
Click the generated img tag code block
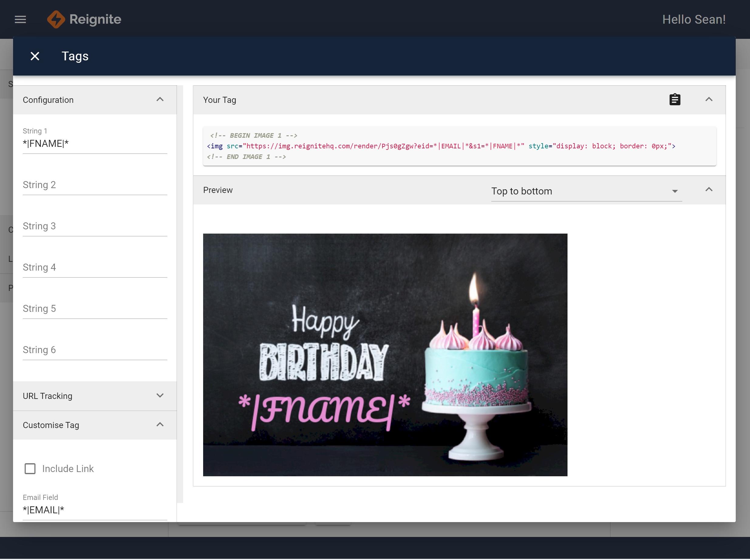pyautogui.click(x=459, y=146)
